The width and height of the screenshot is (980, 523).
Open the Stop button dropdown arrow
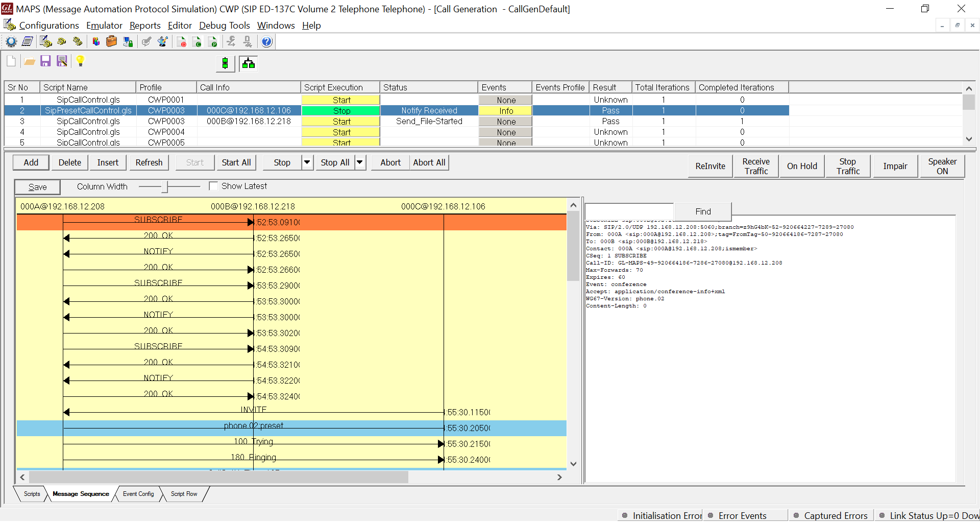(307, 162)
